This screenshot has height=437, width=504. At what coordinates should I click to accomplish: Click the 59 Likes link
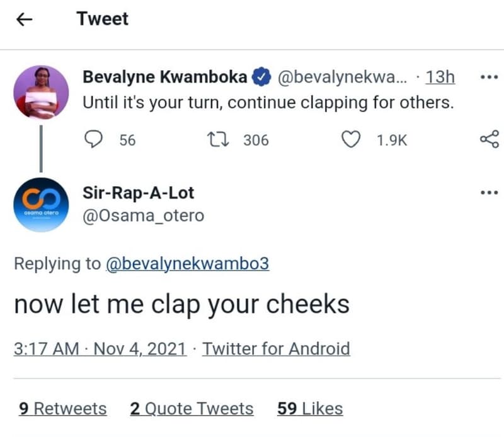click(x=309, y=409)
